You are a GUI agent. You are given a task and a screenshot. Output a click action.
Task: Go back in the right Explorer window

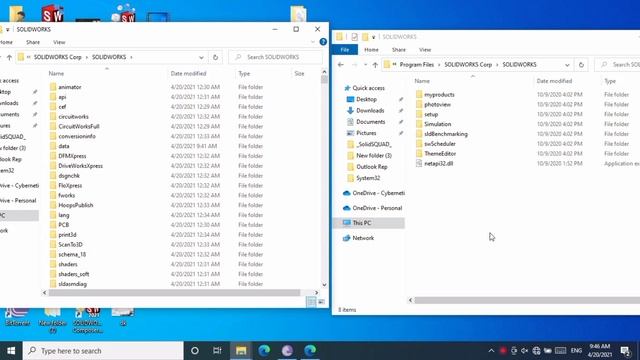pos(341,64)
